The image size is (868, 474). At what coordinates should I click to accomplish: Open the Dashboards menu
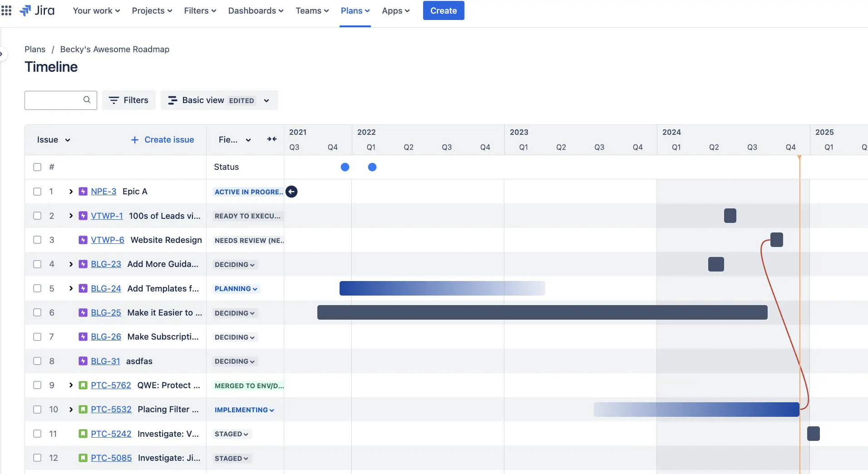[256, 10]
